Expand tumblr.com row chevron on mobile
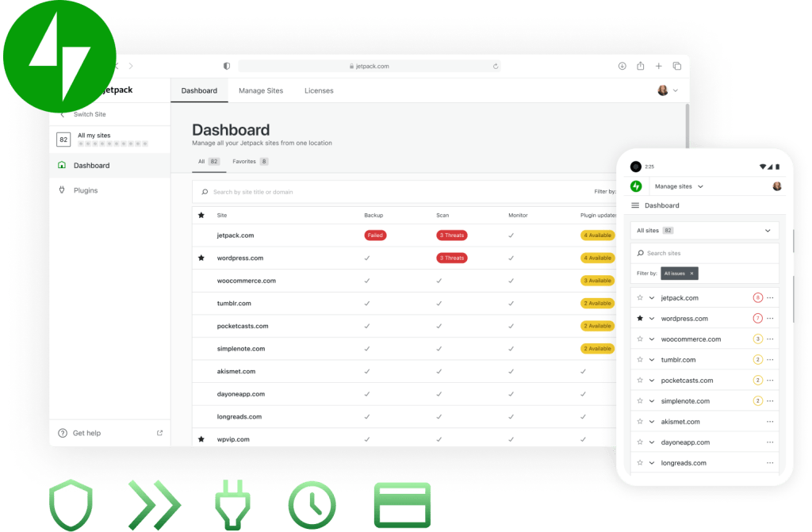Image resolution: width=812 pixels, height=532 pixels. pyautogui.click(x=652, y=359)
